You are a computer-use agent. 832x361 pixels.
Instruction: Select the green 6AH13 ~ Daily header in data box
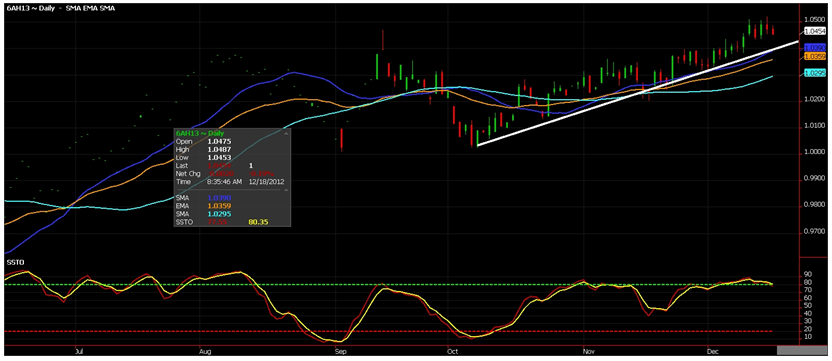(x=200, y=133)
